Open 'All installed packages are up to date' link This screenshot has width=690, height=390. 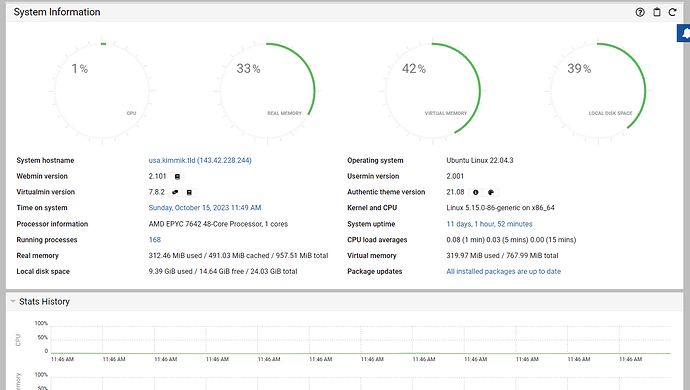(503, 272)
